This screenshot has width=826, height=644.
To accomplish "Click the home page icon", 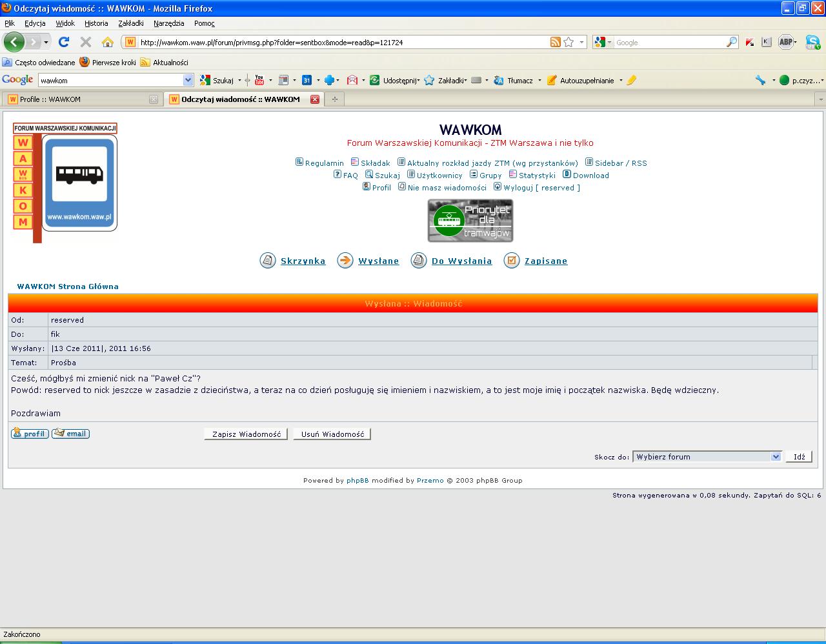I will coord(108,42).
